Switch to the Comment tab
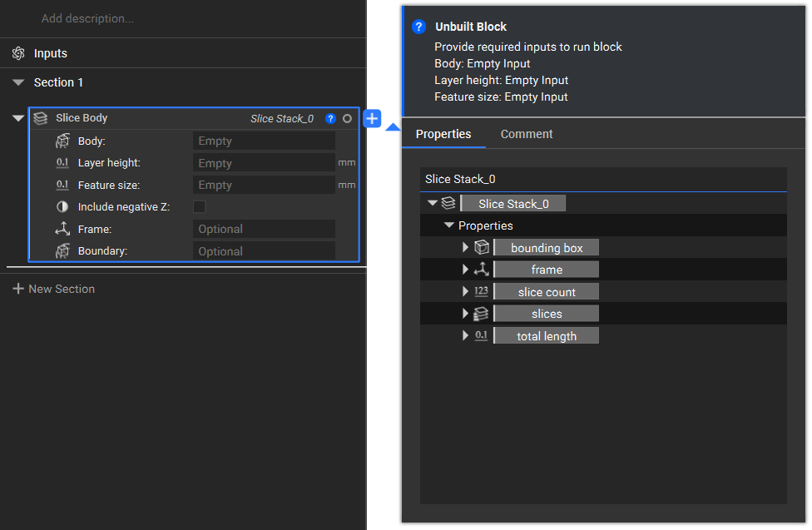 coord(526,134)
